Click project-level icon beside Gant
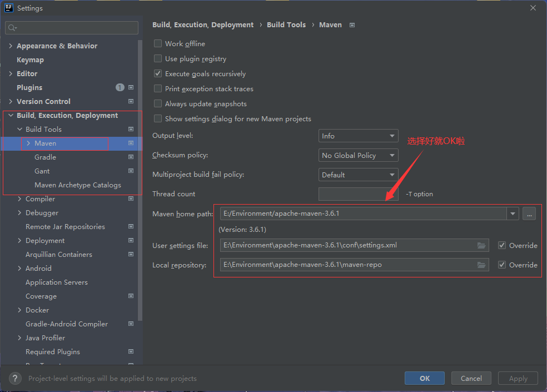Viewport: 547px width, 392px height. pyautogui.click(x=131, y=171)
